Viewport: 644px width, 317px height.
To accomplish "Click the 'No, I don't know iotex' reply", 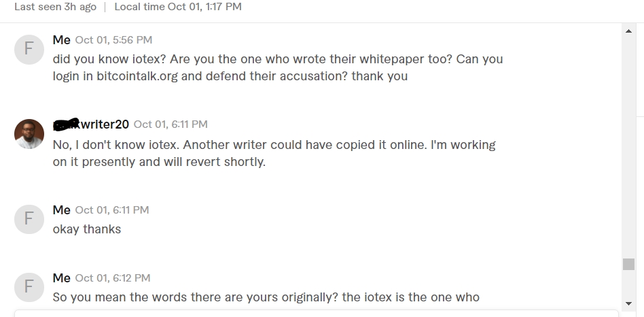I will [274, 153].
